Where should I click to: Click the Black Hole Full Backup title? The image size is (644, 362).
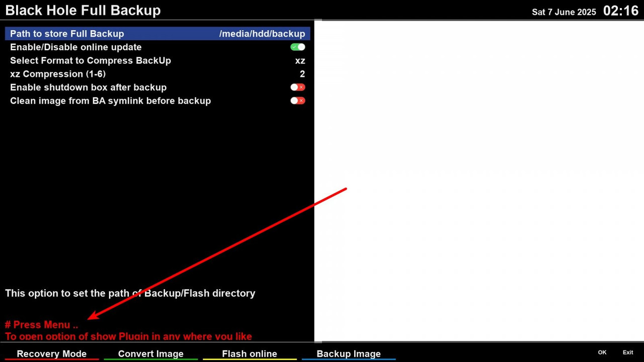[83, 11]
